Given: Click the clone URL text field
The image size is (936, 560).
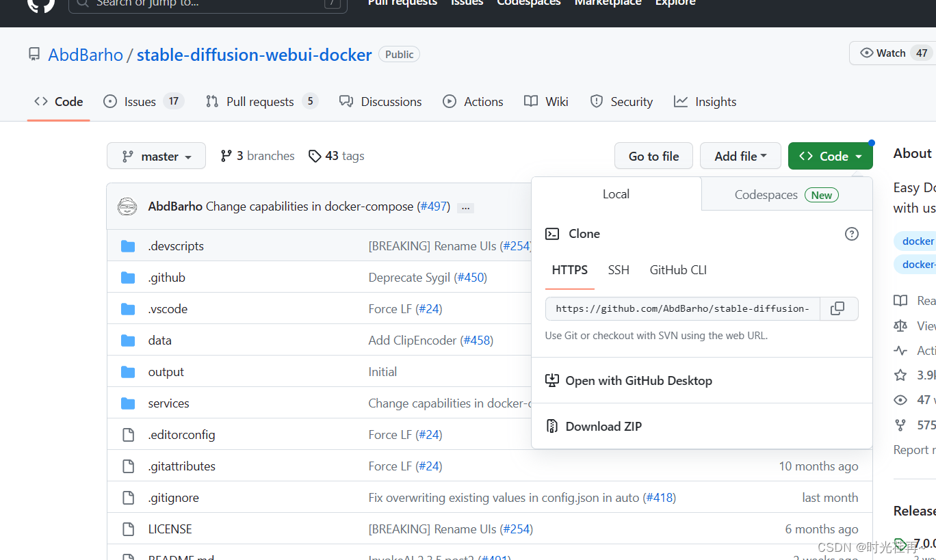Looking at the screenshot, I should click(x=682, y=308).
